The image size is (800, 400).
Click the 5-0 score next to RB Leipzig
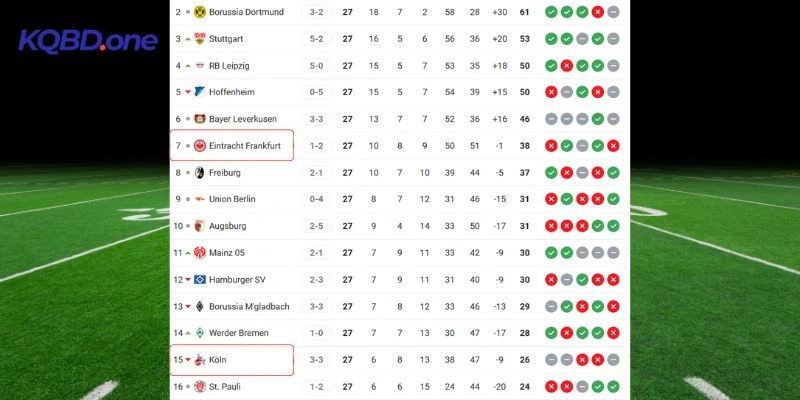pyautogui.click(x=316, y=66)
